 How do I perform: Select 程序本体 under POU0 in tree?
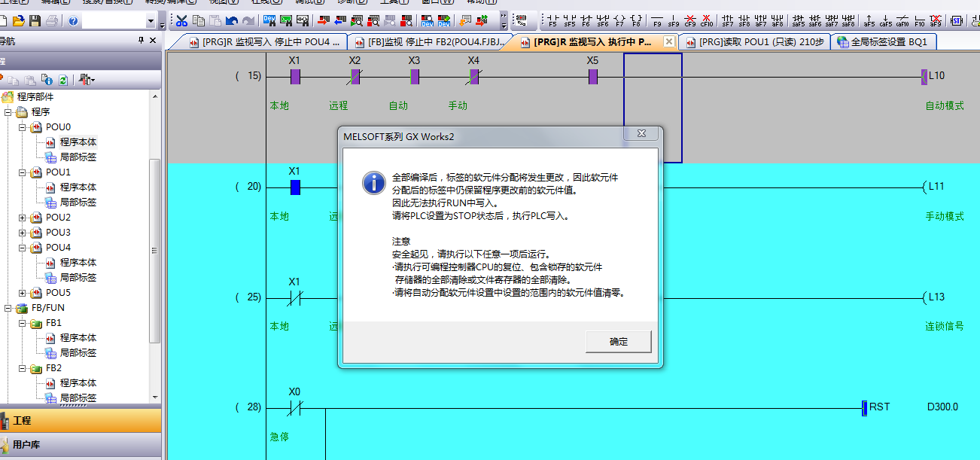78,142
